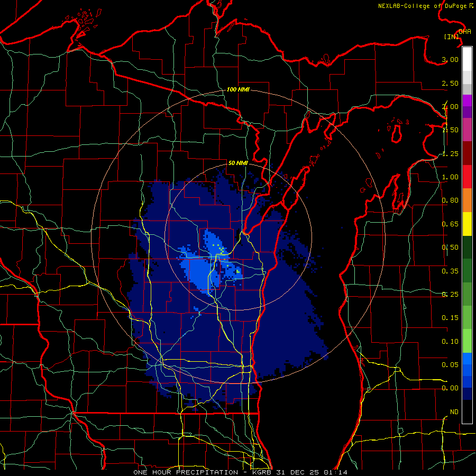Click the bright red legend color band
The height and width of the screenshot is (476, 476).
point(467,177)
